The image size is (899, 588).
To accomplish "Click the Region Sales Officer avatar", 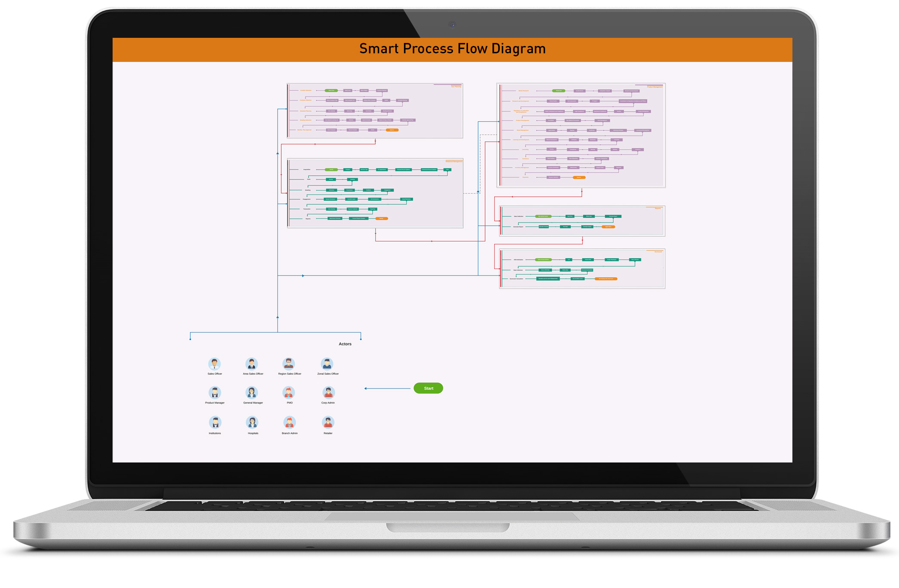I will coord(289,364).
